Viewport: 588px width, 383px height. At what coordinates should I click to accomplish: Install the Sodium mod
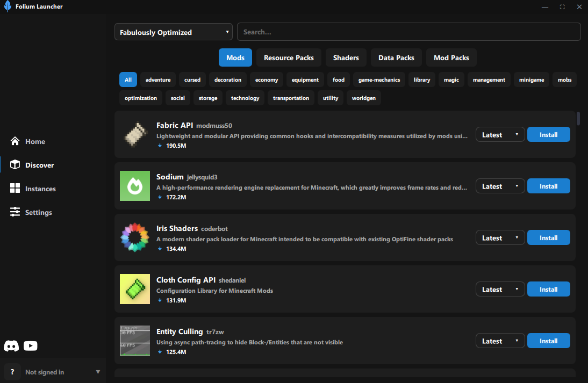pos(549,186)
